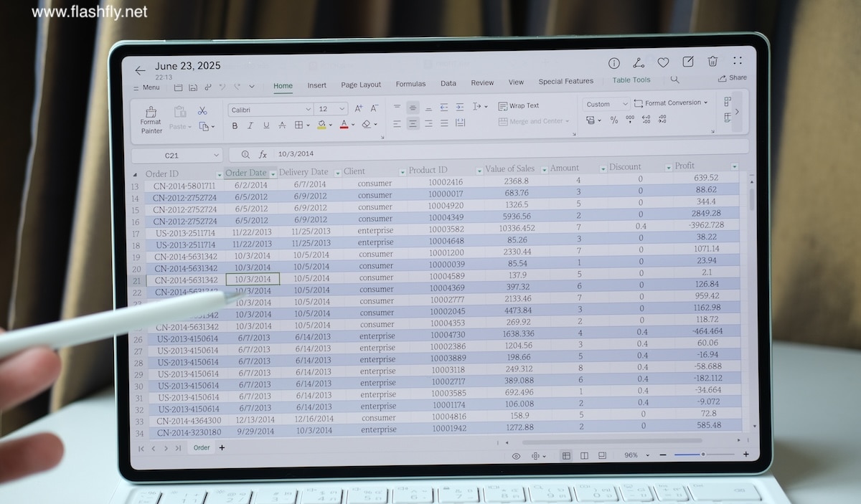Screen dimensions: 861x504
Task: Click the cut scissors icon
Action: tap(202, 110)
